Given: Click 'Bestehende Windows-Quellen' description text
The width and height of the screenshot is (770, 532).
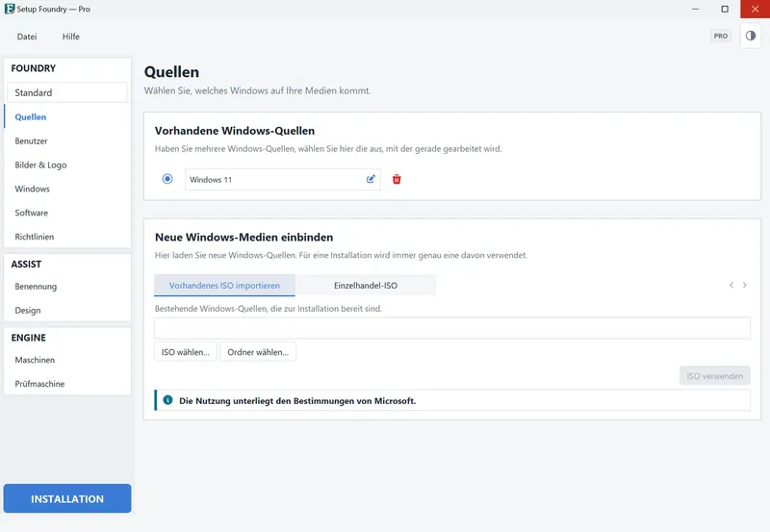Looking at the screenshot, I should pos(269,309).
